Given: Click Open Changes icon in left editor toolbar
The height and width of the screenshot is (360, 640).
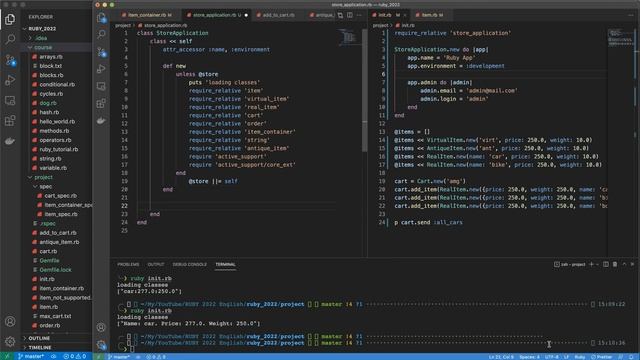Looking at the screenshot, I should tap(340, 15).
